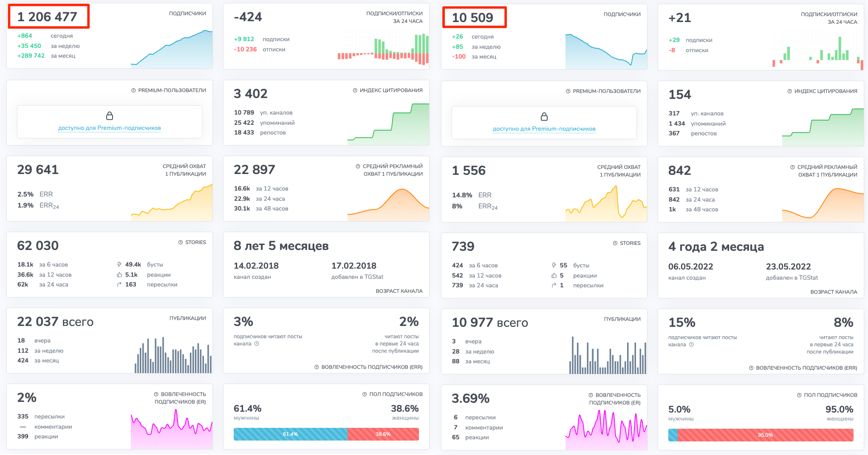Click the subscribe/unsubscribe bar chart in the -424 card
The height and width of the screenshot is (455, 868).
383,49
